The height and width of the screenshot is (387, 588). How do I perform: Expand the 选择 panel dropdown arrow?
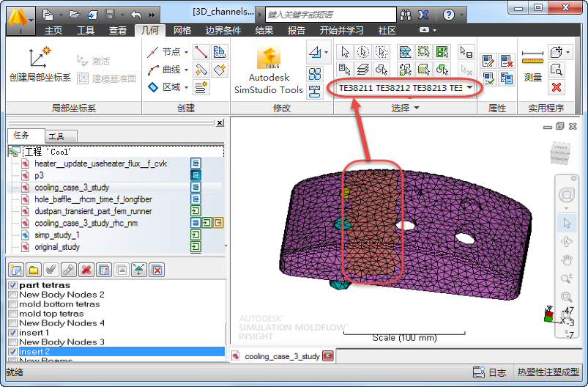tap(416, 108)
